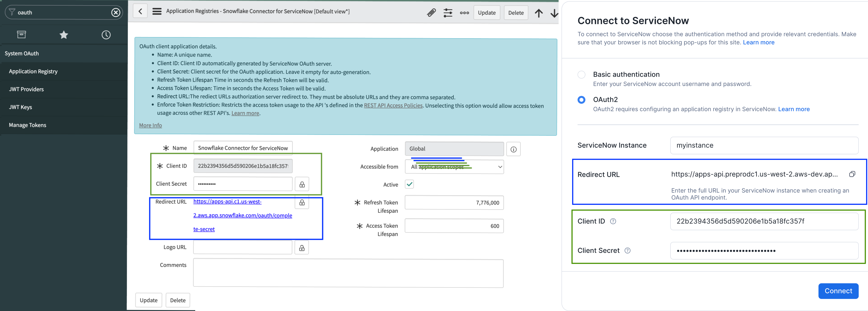The image size is (868, 311).
Task: Open the favorites star tab
Action: [x=64, y=35]
